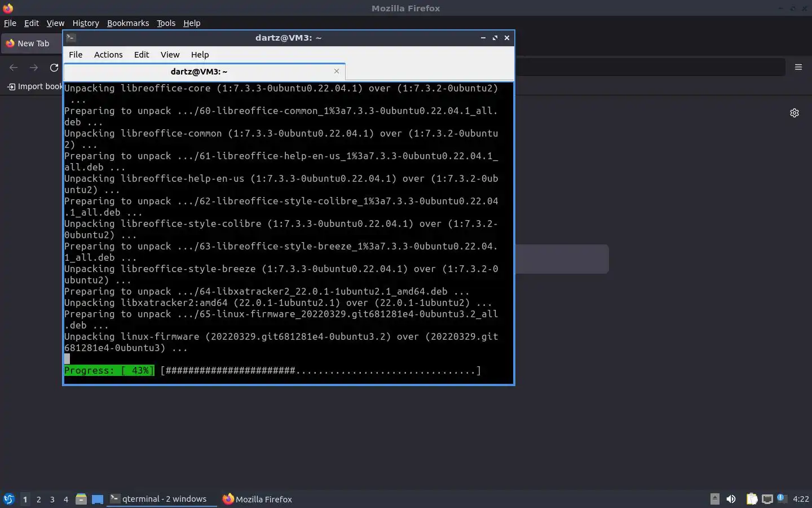Close the dartz@VM3 terminal tab

coord(337,71)
